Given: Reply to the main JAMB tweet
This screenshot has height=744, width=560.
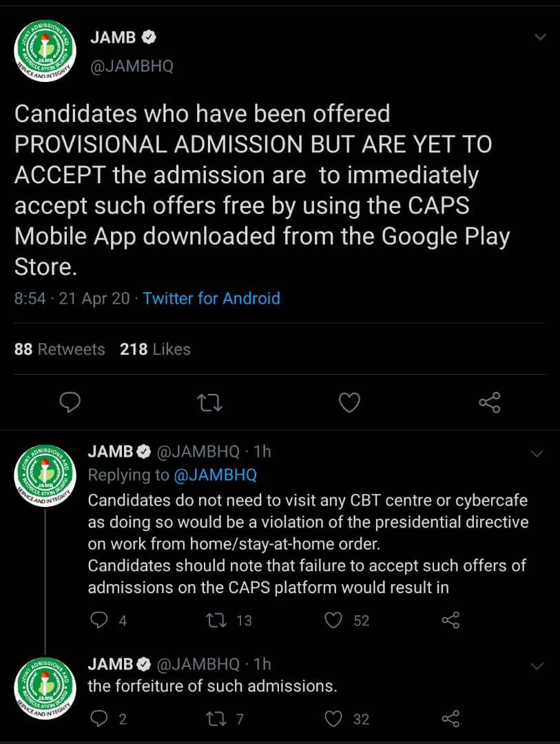Looking at the screenshot, I should click(70, 402).
